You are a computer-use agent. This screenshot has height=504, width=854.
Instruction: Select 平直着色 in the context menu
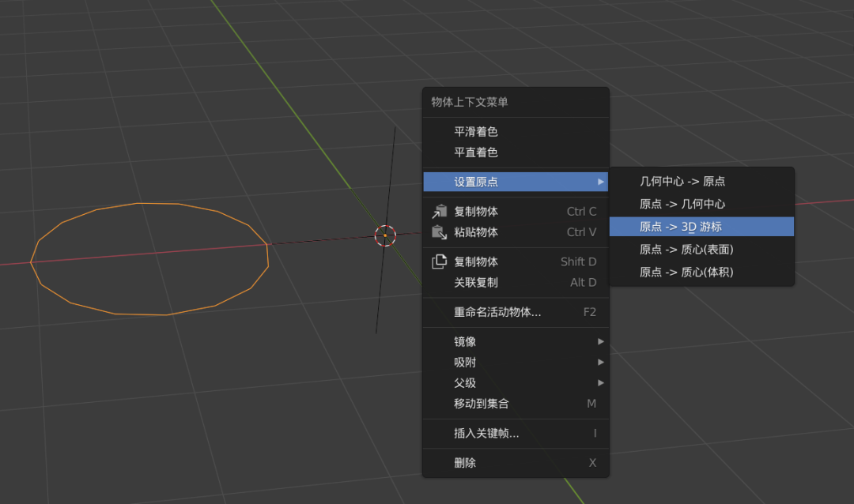point(516,152)
